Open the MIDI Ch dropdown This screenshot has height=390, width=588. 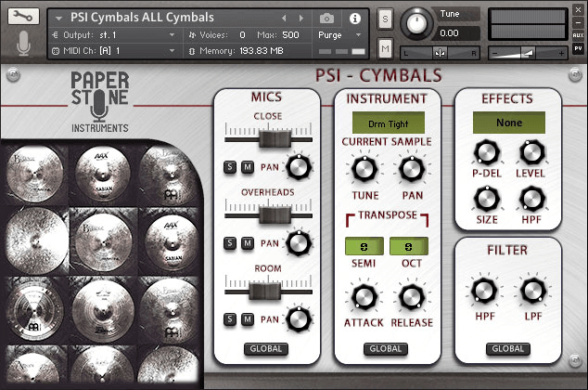pyautogui.click(x=114, y=51)
